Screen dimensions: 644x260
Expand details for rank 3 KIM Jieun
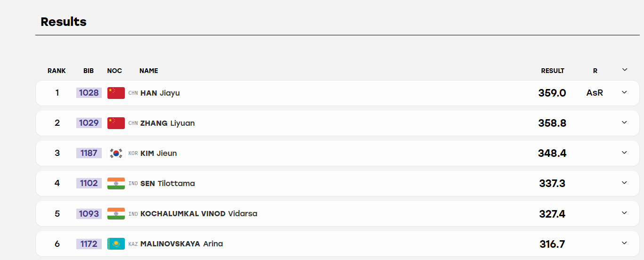coord(624,153)
